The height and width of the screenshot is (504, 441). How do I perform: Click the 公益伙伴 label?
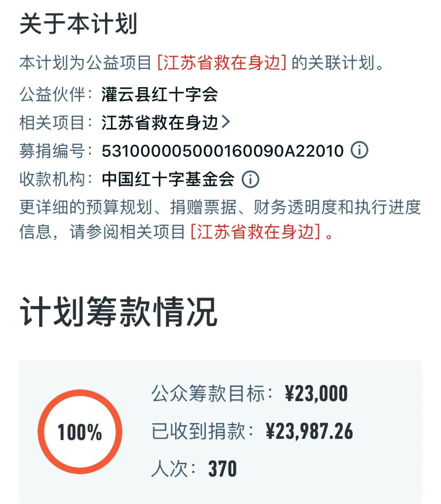pos(52,94)
